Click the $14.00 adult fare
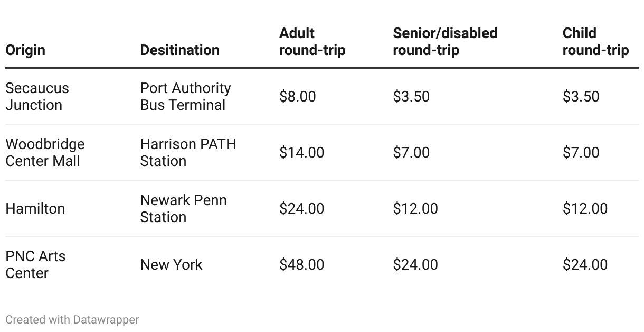The height and width of the screenshot is (332, 644). (301, 153)
